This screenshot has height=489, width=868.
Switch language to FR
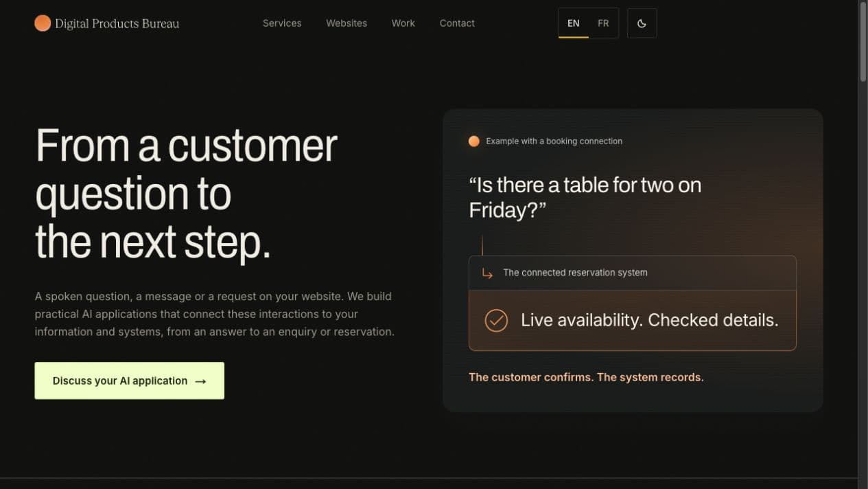[603, 23]
